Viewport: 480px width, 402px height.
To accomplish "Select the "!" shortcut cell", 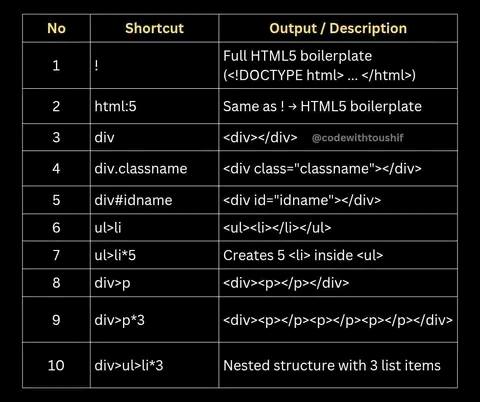I will 154,65.
